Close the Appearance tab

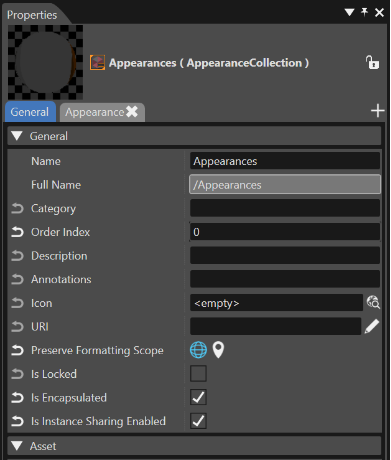click(x=132, y=112)
